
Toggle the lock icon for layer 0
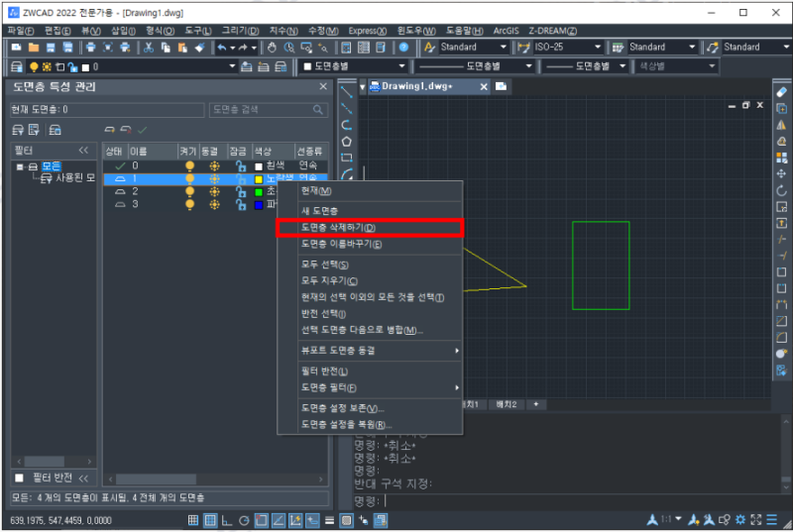[x=241, y=165]
